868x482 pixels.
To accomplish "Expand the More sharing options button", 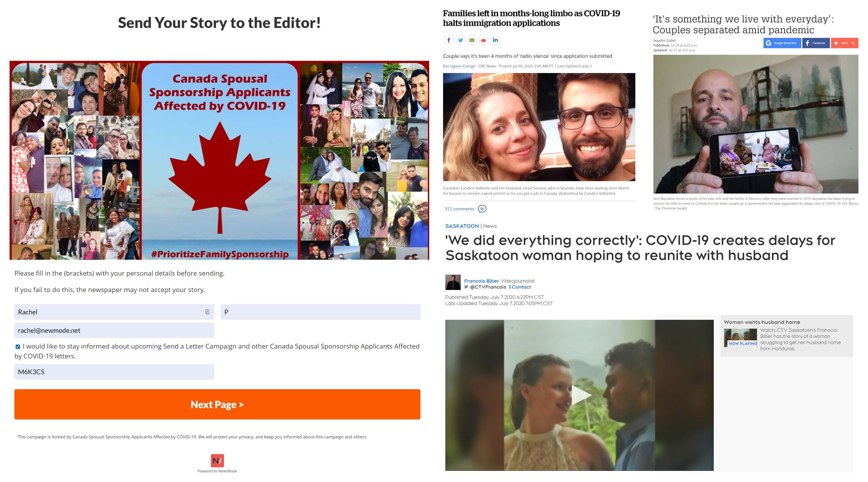I will [844, 43].
